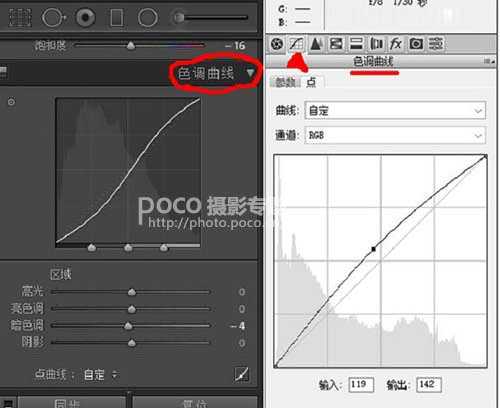Click the 输出 field showing 142
Viewport: 500px width, 408px height.
click(x=429, y=385)
